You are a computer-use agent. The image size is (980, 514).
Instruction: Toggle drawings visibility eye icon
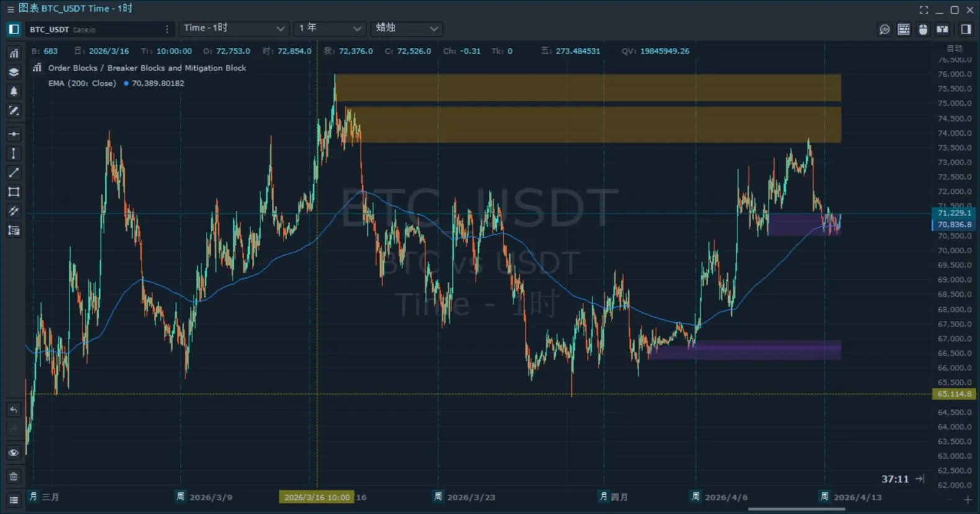[x=14, y=453]
